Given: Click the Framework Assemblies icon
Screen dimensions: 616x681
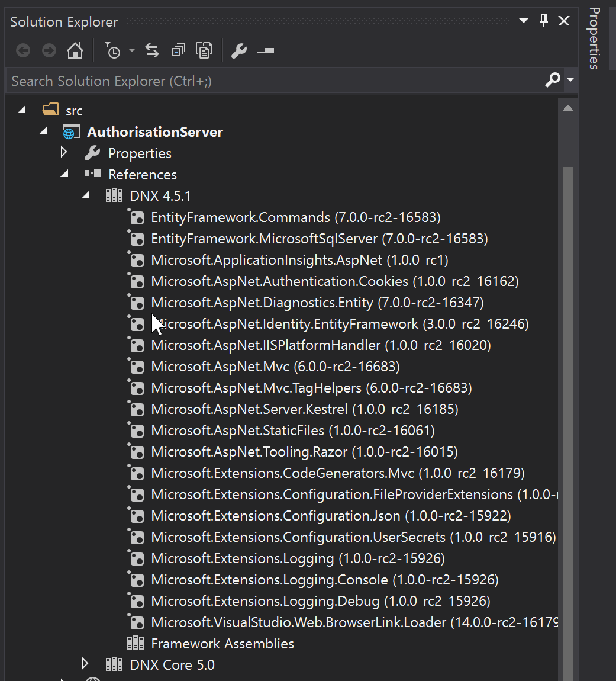Looking at the screenshot, I should point(136,643).
